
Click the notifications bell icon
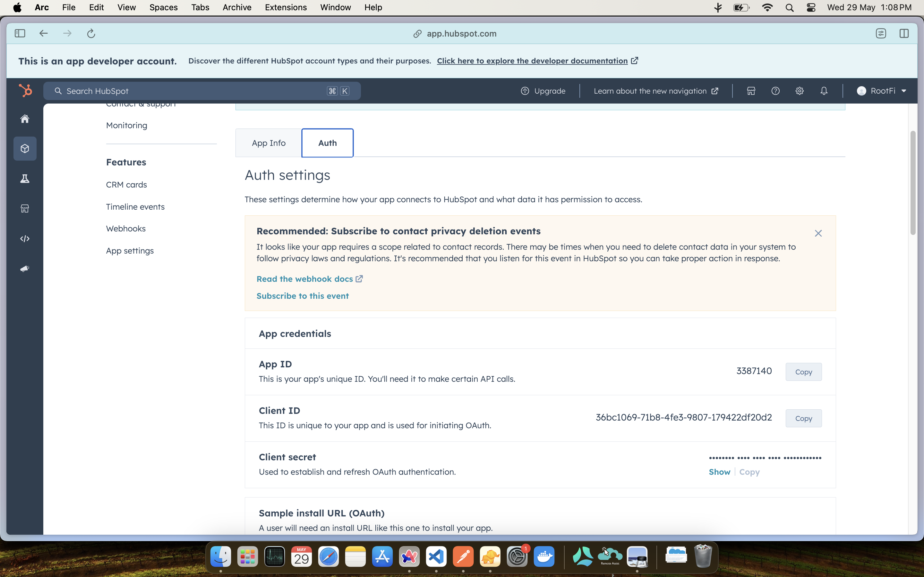tap(824, 91)
